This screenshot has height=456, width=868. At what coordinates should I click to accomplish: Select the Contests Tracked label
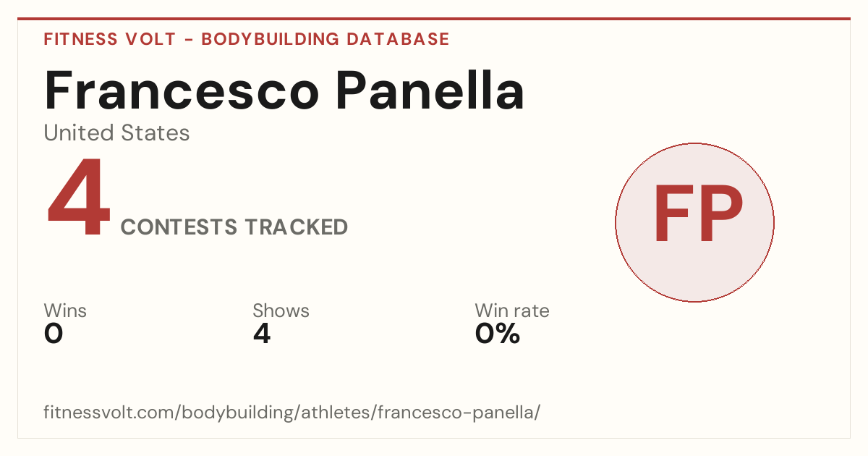pyautogui.click(x=234, y=227)
